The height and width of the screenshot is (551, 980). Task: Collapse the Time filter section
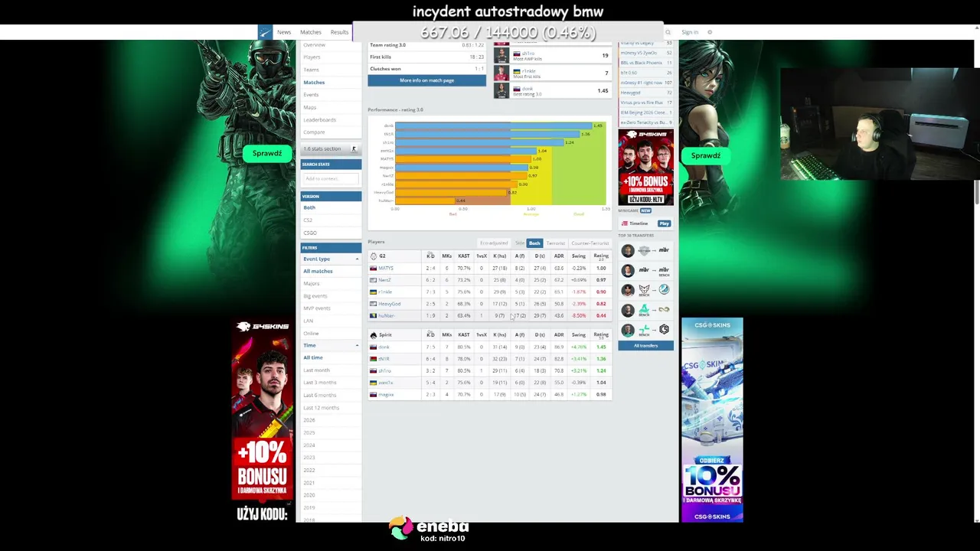(331, 345)
